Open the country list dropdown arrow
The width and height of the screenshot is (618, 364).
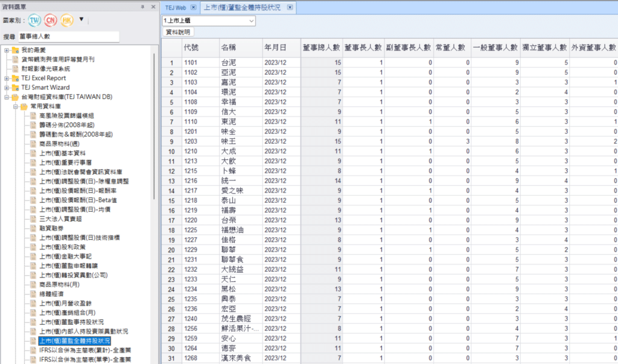[x=81, y=19]
